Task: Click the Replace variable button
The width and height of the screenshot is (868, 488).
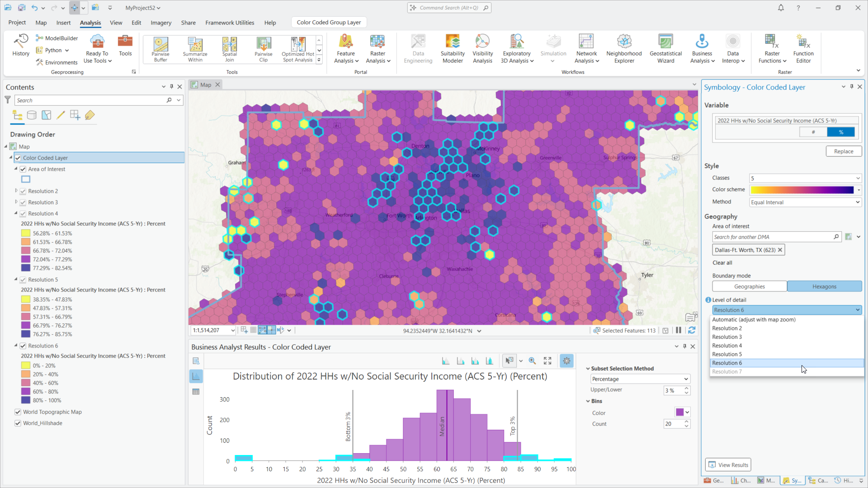Action: point(844,151)
